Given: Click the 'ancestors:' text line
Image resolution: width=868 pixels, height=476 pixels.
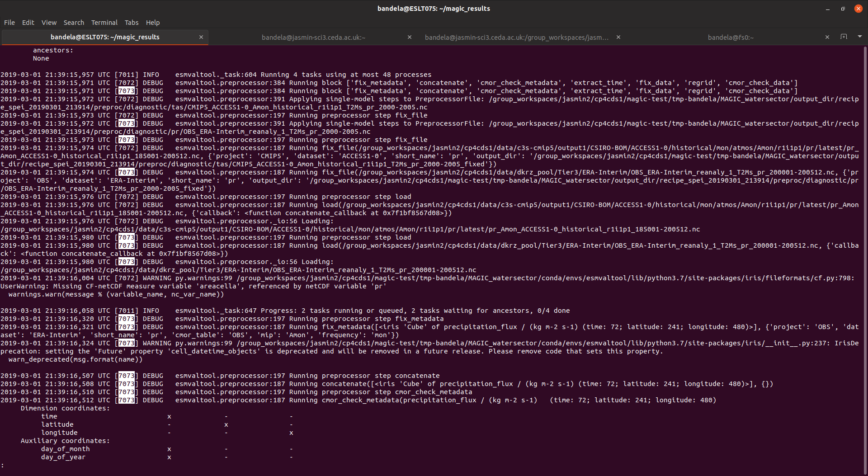Looking at the screenshot, I should point(53,50).
